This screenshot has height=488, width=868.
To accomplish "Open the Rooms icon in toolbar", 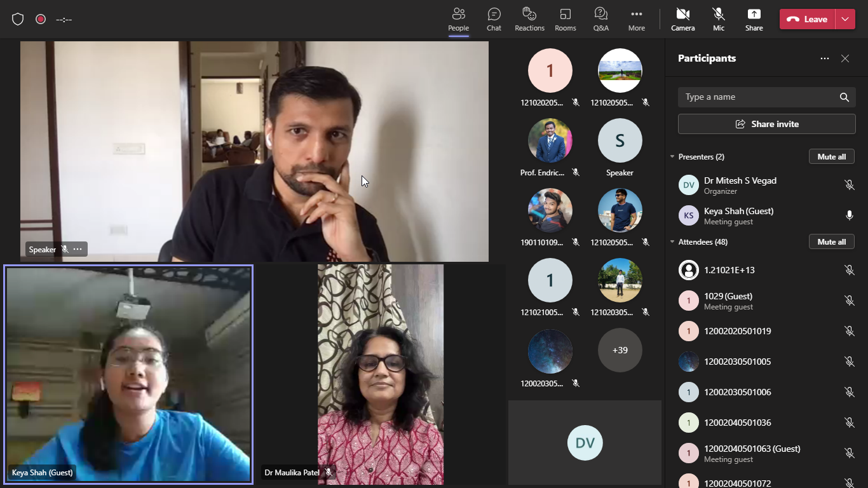I will [565, 19].
